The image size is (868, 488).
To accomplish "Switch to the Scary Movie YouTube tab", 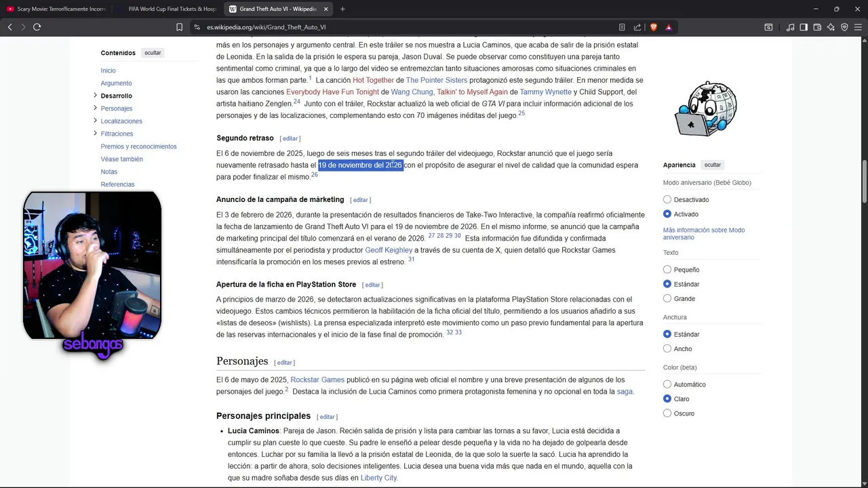I will pyautogui.click(x=56, y=9).
